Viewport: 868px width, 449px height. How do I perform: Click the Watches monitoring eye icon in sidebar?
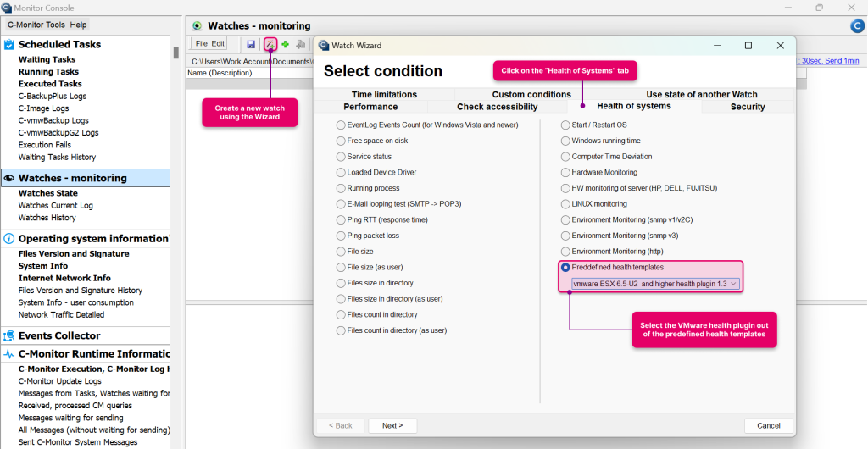point(9,178)
